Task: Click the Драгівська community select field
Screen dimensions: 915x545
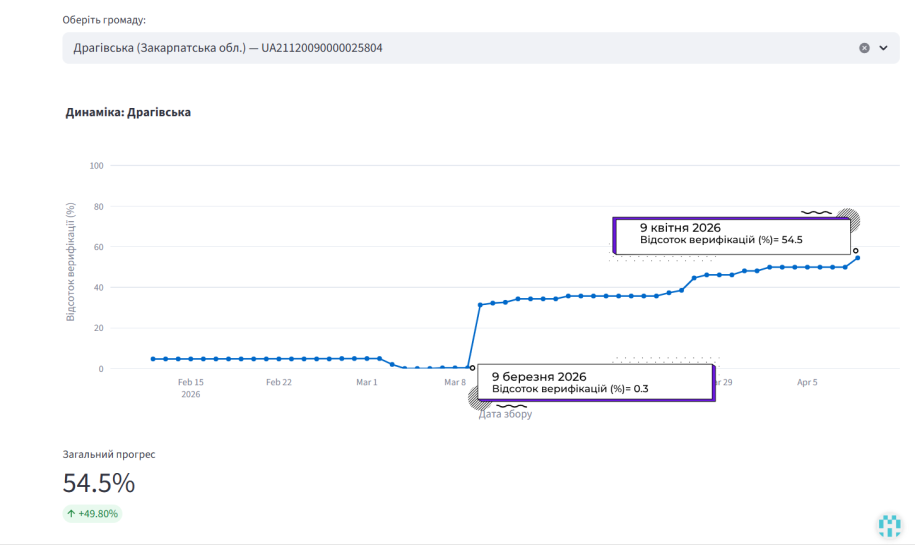Action: point(450,48)
